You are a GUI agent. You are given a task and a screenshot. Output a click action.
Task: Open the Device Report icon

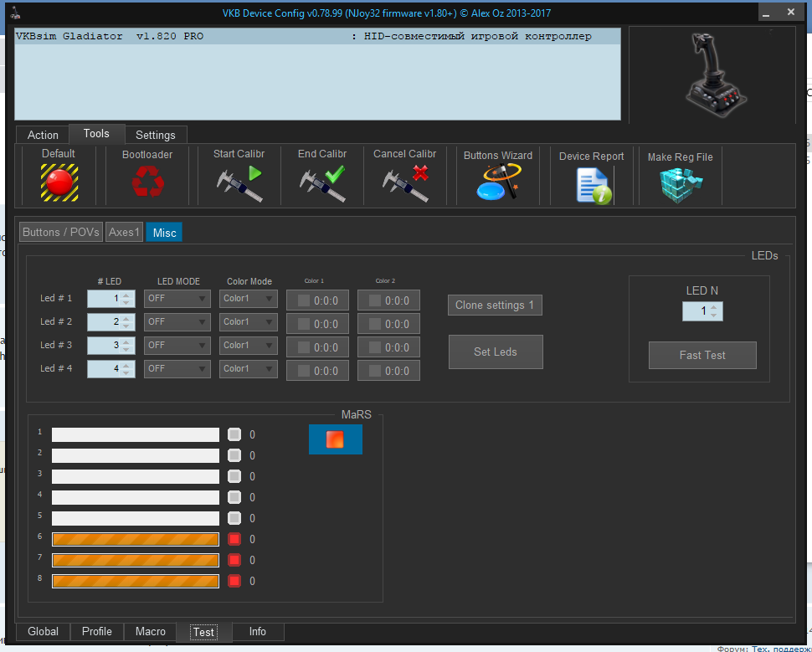pos(593,184)
